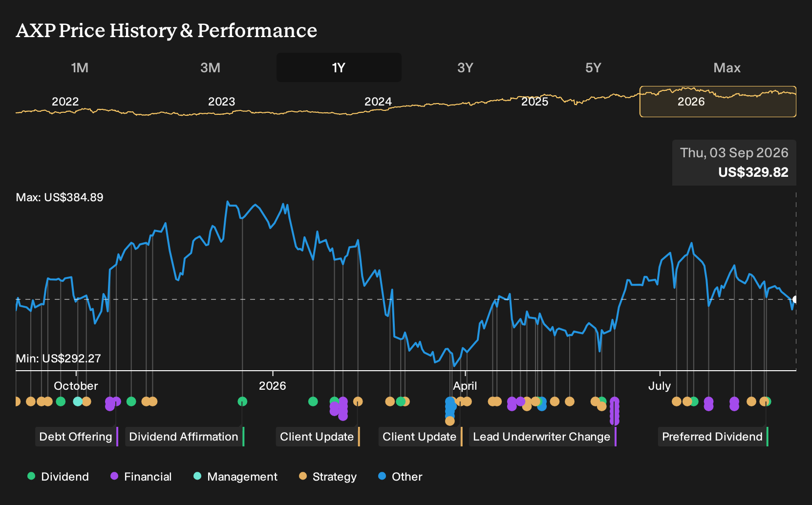Choose the 1Y range tab
The width and height of the screenshot is (812, 505).
339,67
